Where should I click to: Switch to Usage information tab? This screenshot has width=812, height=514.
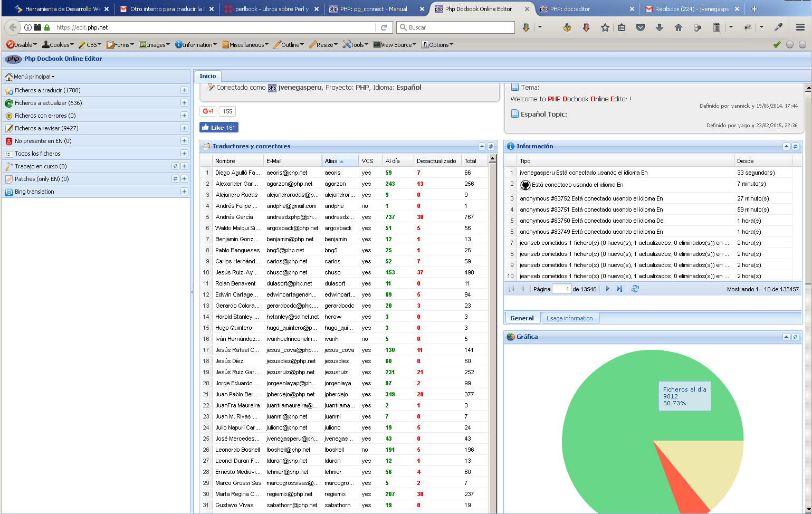[x=569, y=318]
